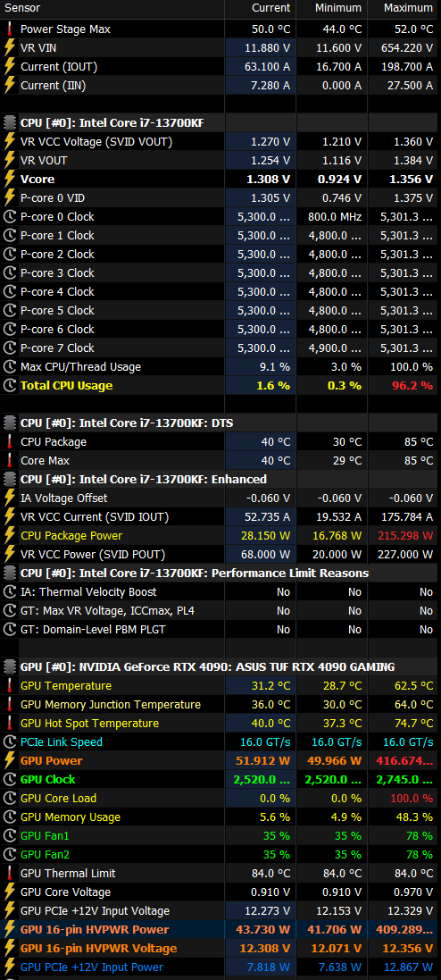Viewport: 441px width, 980px height.
Task: Select the Intel Core i7-13700KF: DTS group row
Action: [x=220, y=423]
